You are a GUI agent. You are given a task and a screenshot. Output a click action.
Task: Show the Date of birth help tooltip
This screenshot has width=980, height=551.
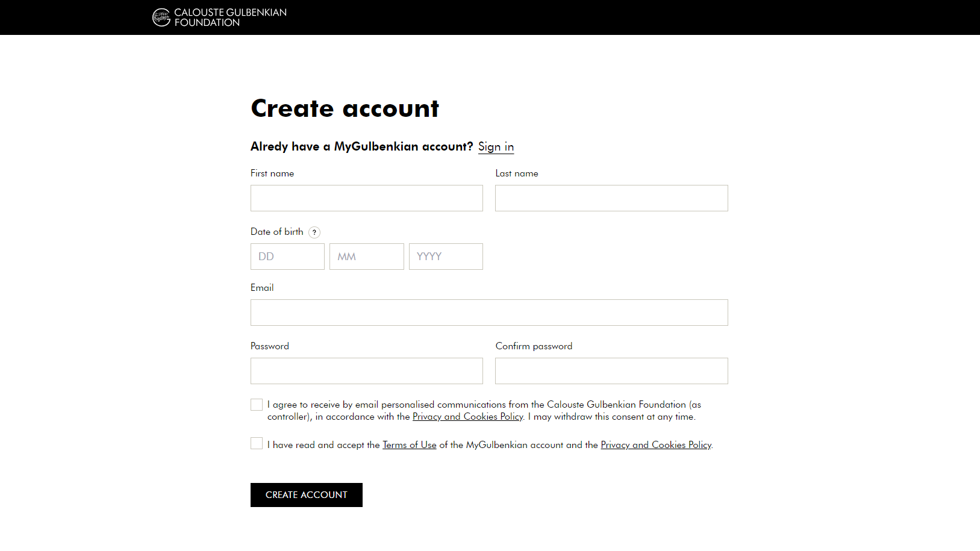click(314, 232)
